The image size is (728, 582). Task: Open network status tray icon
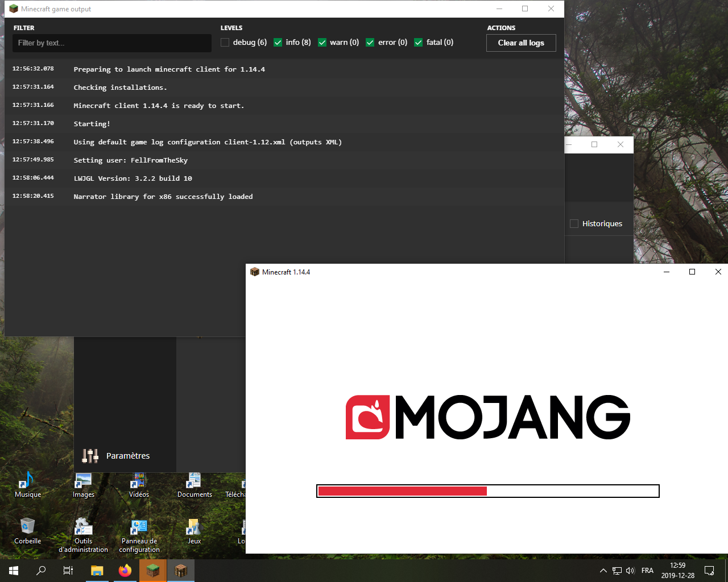[x=617, y=571]
